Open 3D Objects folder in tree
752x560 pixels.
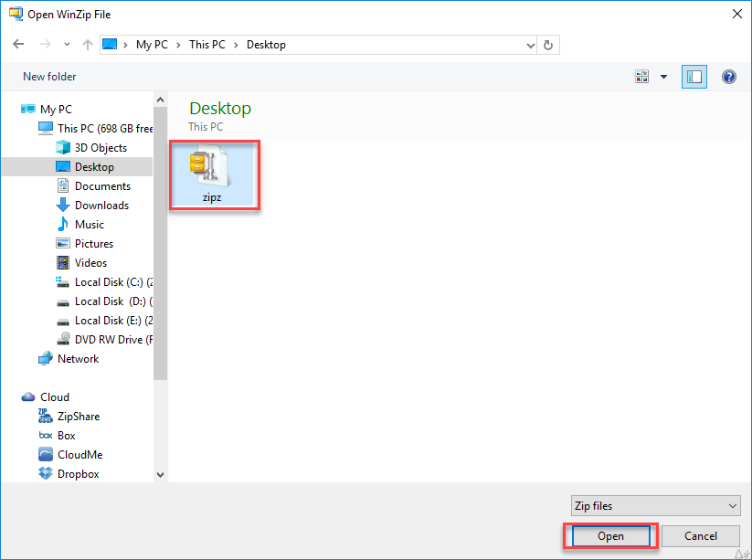101,148
